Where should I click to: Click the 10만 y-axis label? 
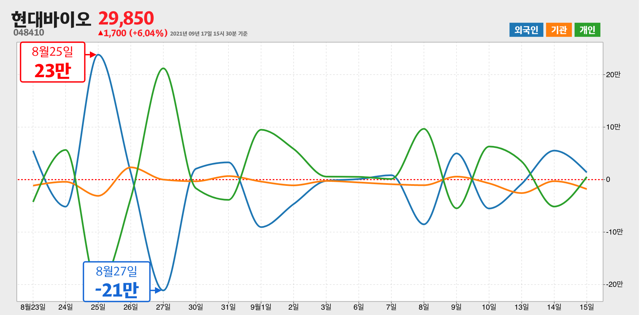click(613, 127)
